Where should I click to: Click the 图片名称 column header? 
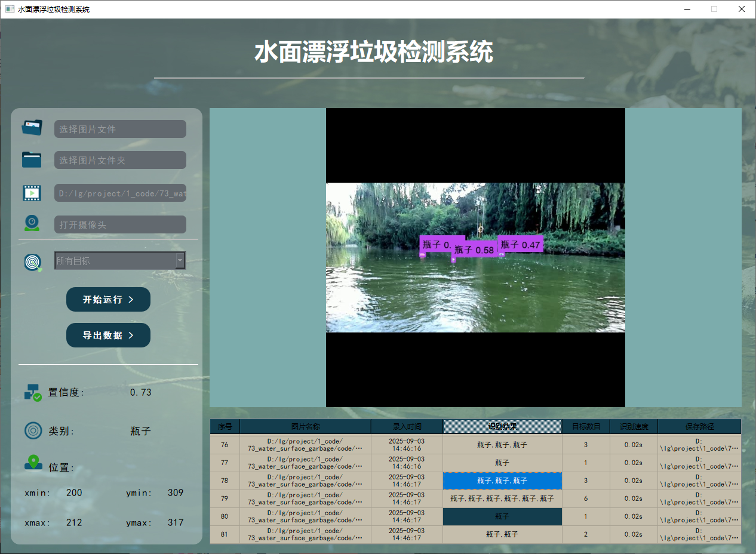click(x=305, y=426)
